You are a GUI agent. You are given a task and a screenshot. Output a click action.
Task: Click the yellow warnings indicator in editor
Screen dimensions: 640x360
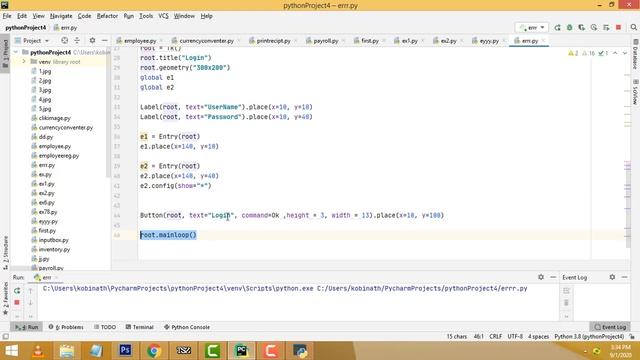coord(573,53)
